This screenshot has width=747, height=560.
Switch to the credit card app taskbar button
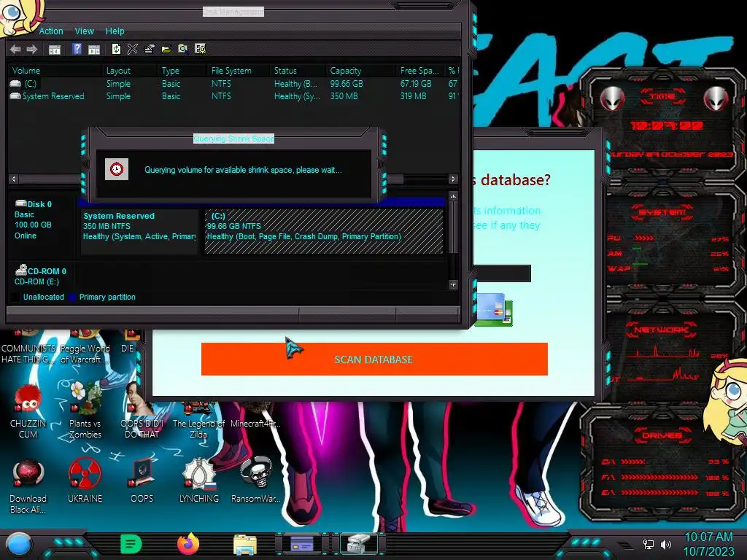tap(302, 544)
